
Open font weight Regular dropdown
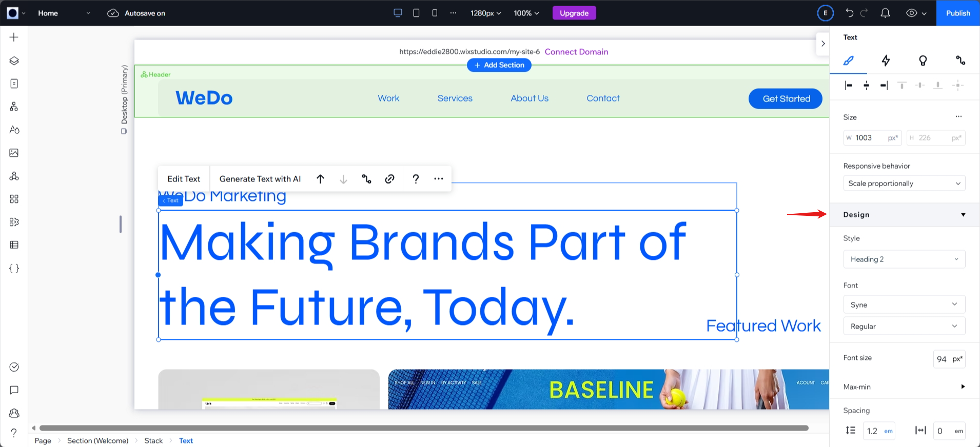pyautogui.click(x=904, y=326)
